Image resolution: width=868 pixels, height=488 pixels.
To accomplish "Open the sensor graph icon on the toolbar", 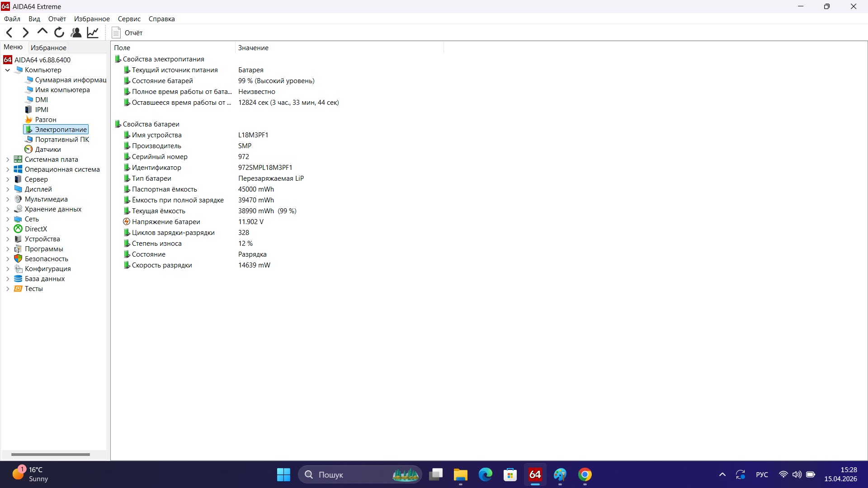I will click(92, 33).
